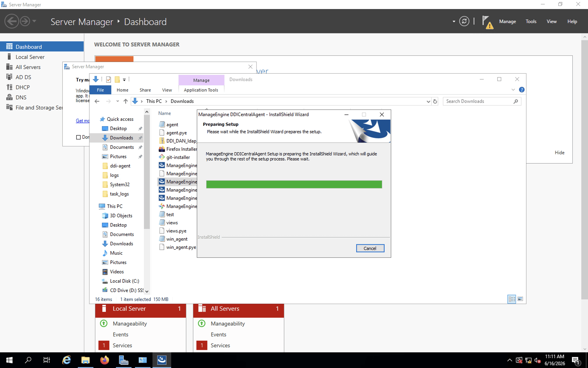Click Hide in the Server Manager welcome panel
Viewport: 588px width, 368px height.
[x=560, y=153]
